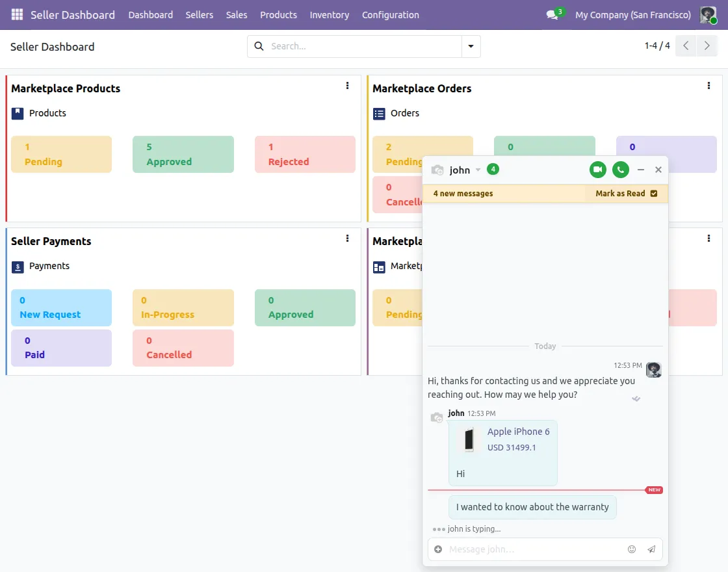Open Marketplace Products three-dot menu
728x572 pixels.
click(347, 85)
